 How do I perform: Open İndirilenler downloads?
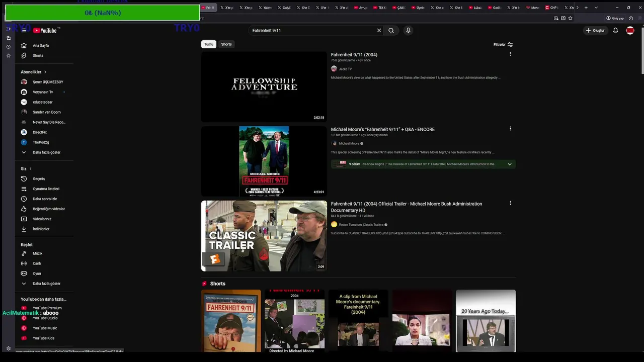43,229
